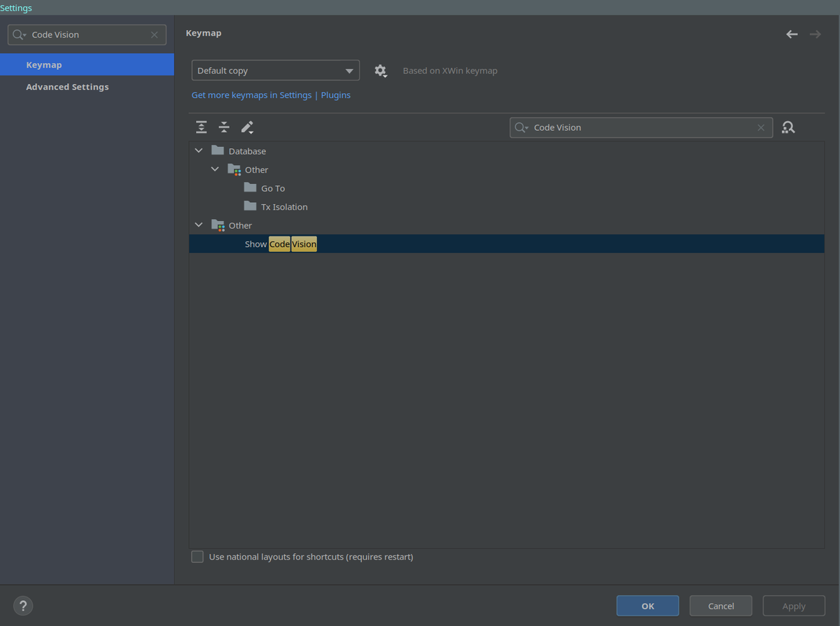840x626 pixels.
Task: Select the Tx Isolation folder row
Action: tap(507, 206)
